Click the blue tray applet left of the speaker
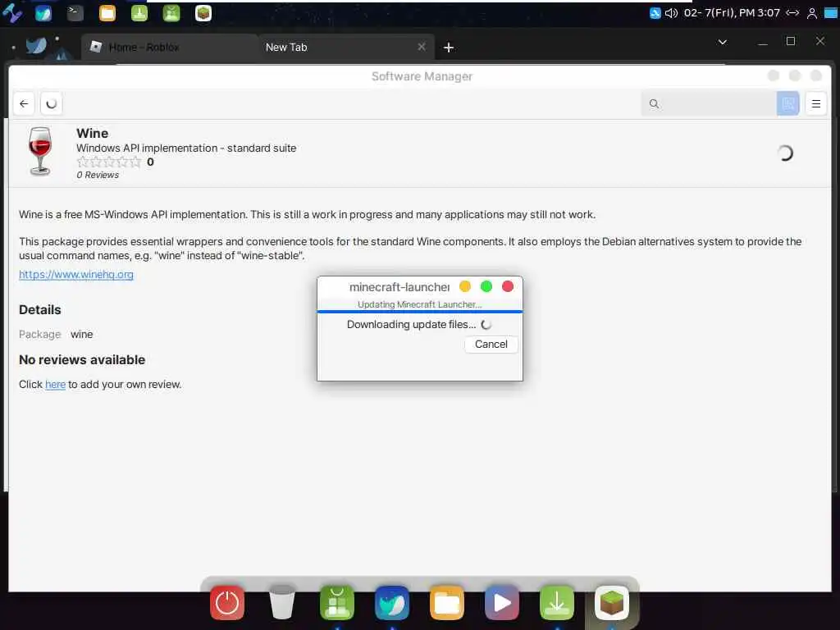This screenshot has width=840, height=630. [655, 13]
